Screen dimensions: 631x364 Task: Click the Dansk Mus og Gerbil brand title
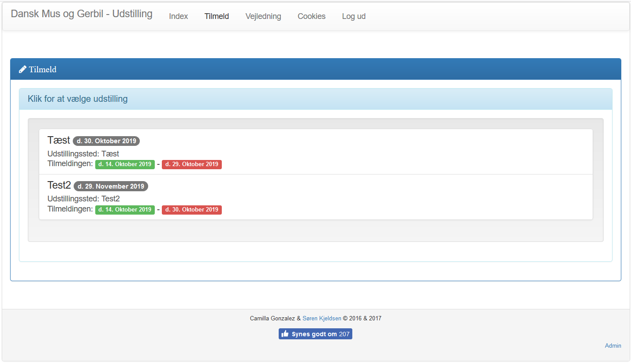tap(82, 14)
